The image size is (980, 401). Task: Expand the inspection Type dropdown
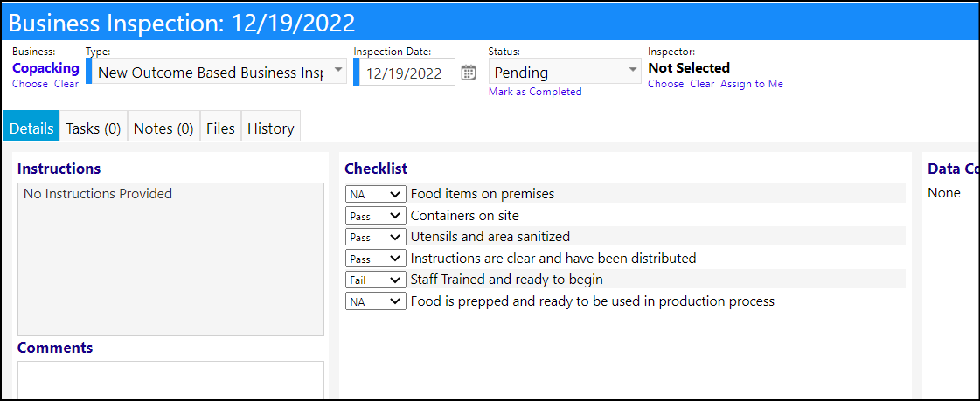(x=216, y=72)
